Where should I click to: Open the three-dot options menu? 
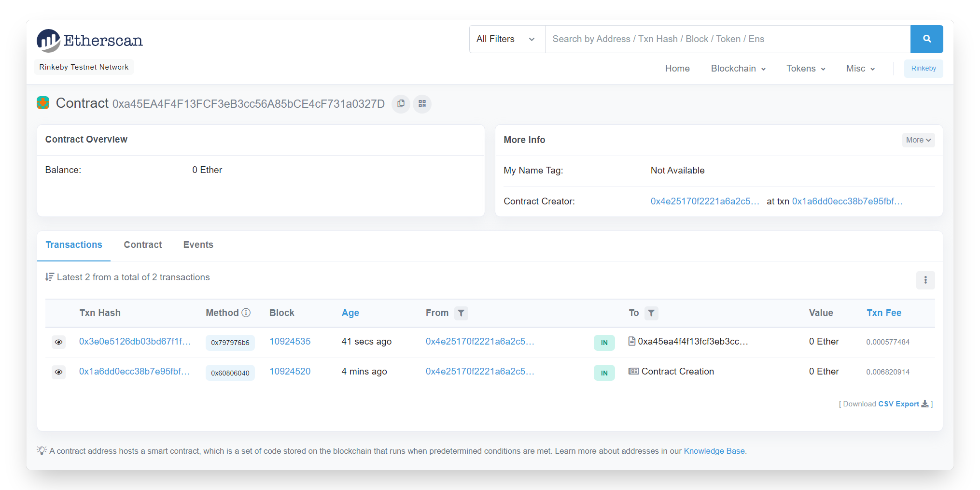click(925, 280)
